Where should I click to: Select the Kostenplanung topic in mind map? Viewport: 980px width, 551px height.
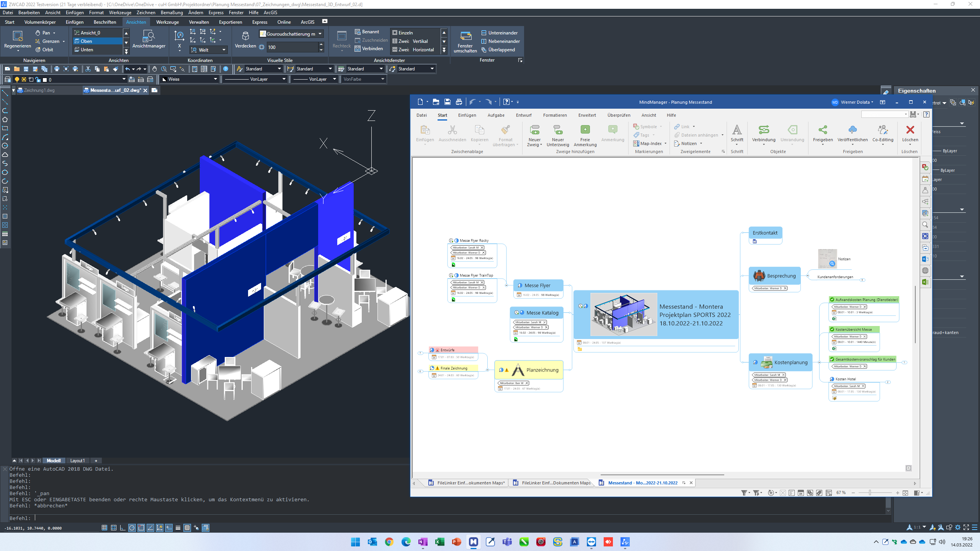tap(780, 362)
